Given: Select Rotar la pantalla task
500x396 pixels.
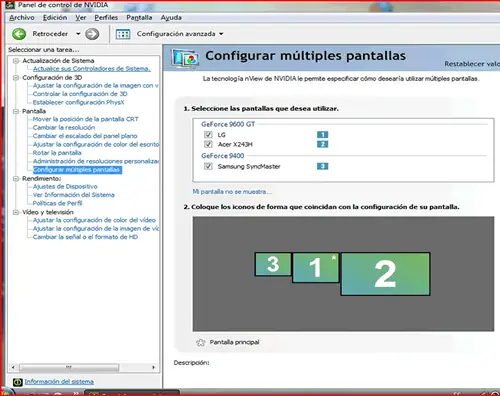Looking at the screenshot, I should click(57, 153).
